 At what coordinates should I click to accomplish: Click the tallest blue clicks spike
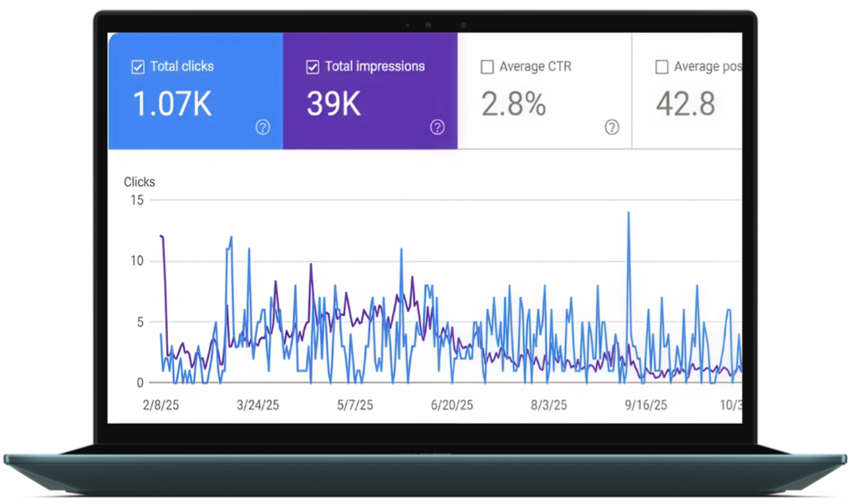pos(628,214)
